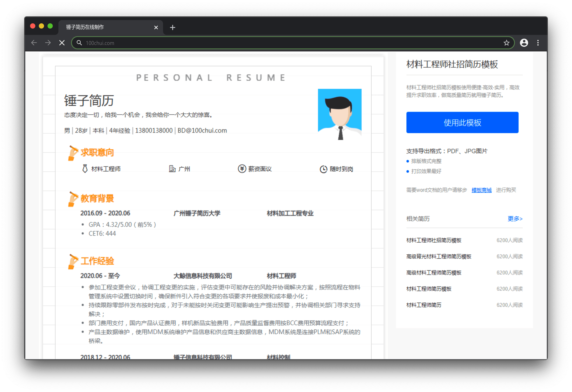The height and width of the screenshot is (392, 572).
Task: Click the 随时到岗 availability text
Action: [x=341, y=169]
